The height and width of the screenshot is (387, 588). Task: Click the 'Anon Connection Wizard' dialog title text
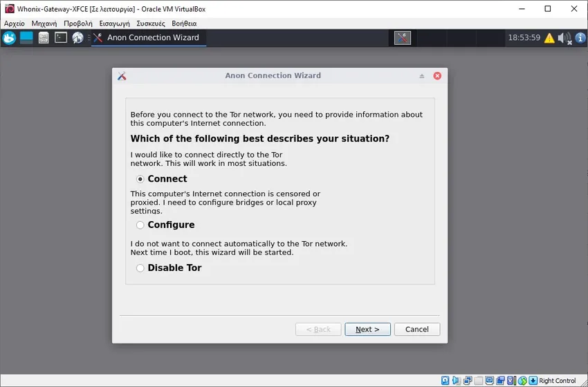click(x=273, y=75)
